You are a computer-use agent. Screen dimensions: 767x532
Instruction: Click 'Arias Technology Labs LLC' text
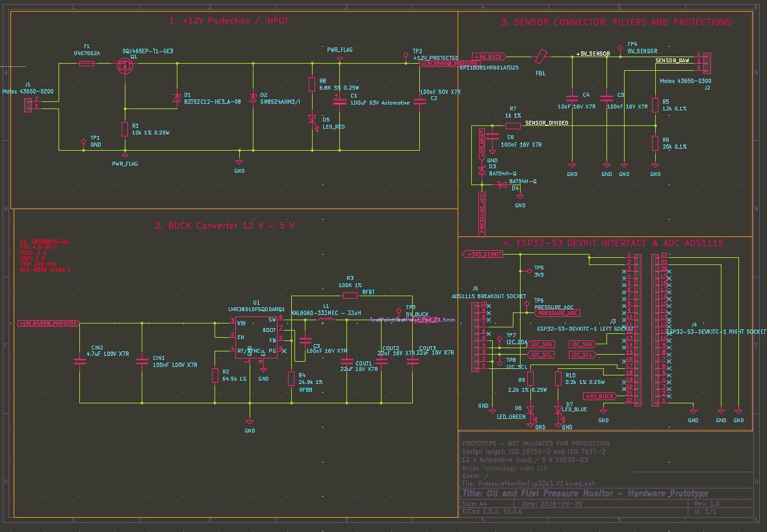(505, 468)
